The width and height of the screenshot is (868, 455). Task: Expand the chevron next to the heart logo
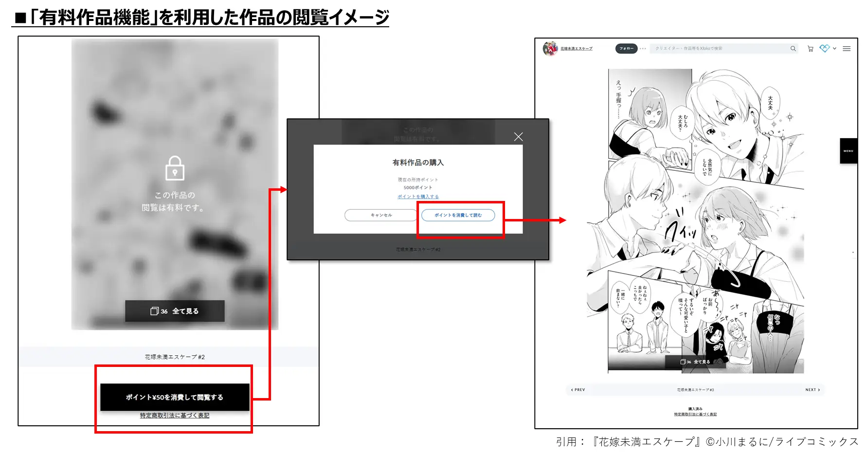(x=834, y=48)
